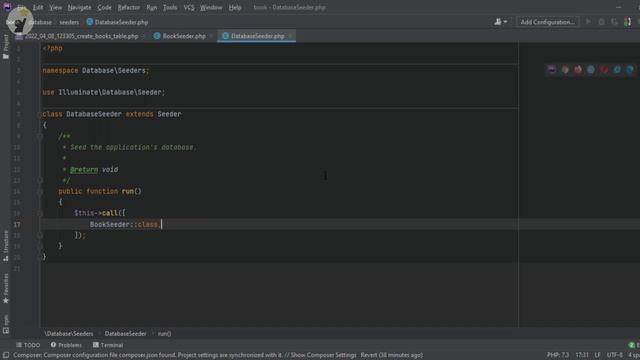This screenshot has width=640, height=360.
Task: Click the colored toolbar icon after Coverage
Action: tap(627, 22)
